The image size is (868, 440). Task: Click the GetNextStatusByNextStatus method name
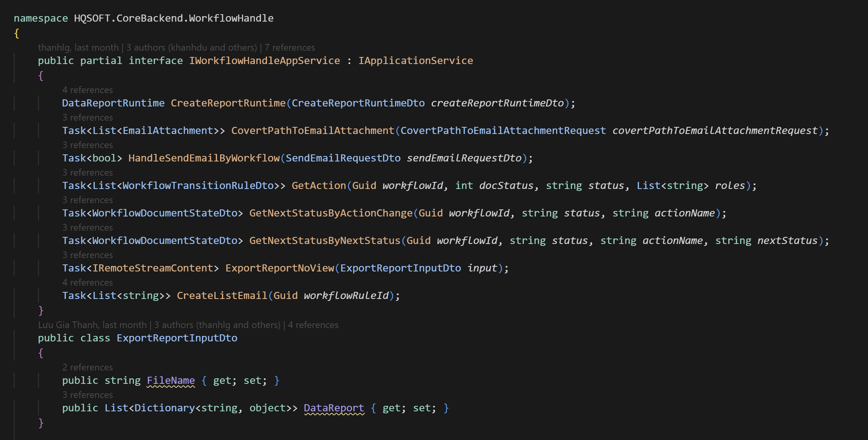click(324, 240)
